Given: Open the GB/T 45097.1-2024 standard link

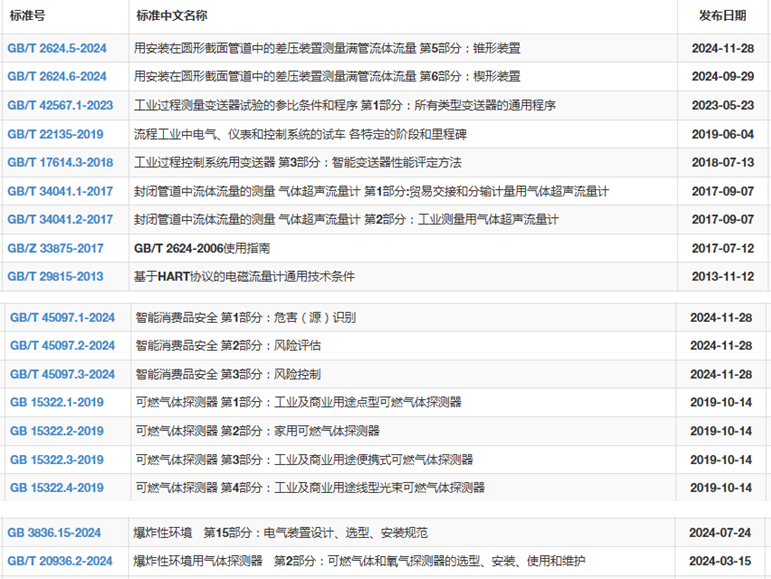Looking at the screenshot, I should (x=62, y=318).
